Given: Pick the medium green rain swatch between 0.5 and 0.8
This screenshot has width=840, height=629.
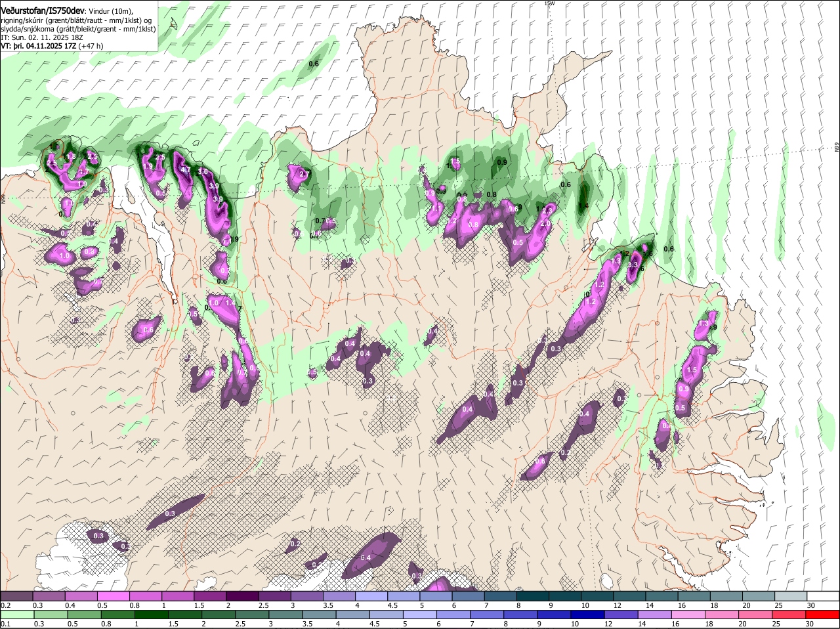Looking at the screenshot, I should click(x=83, y=615).
